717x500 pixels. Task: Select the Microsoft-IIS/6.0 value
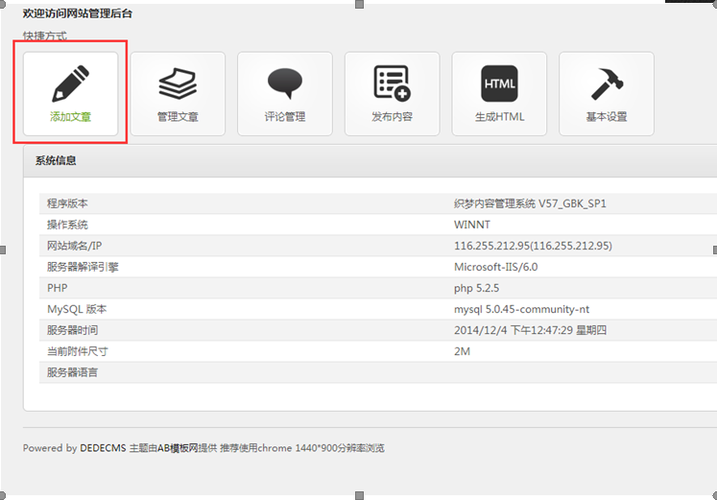pyautogui.click(x=496, y=267)
